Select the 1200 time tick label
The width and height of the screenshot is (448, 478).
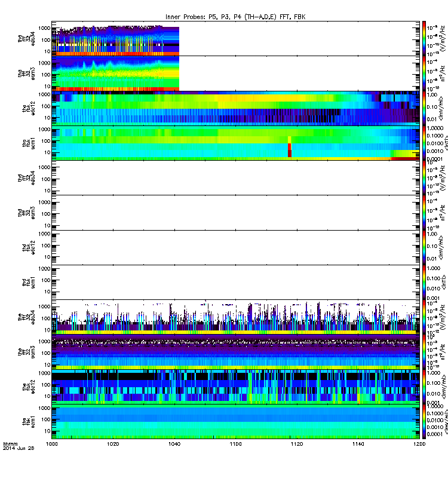click(420, 444)
